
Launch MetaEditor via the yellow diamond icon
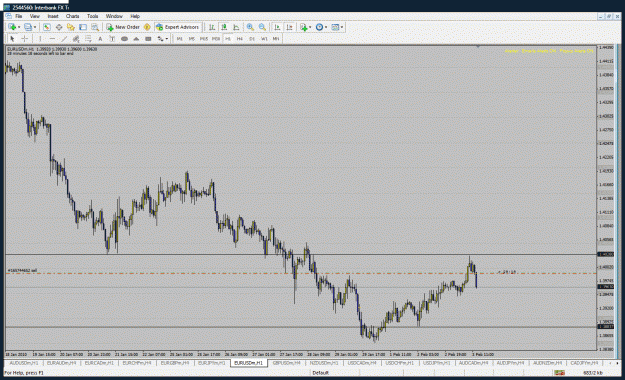pyautogui.click(x=147, y=27)
